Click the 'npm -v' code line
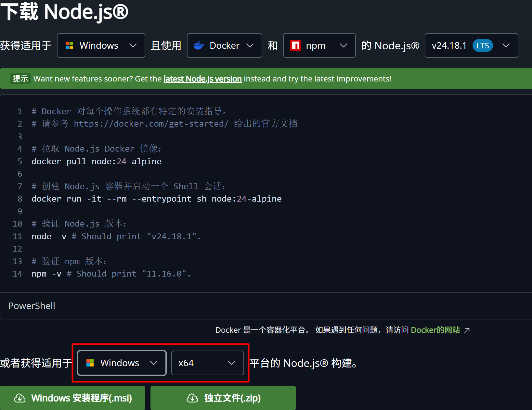The width and height of the screenshot is (532, 410). (x=111, y=274)
